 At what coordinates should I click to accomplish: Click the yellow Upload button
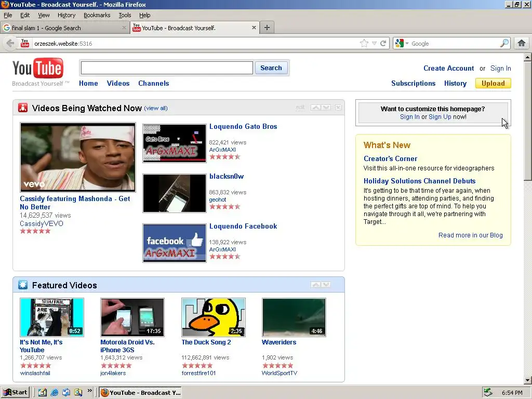[x=493, y=84]
